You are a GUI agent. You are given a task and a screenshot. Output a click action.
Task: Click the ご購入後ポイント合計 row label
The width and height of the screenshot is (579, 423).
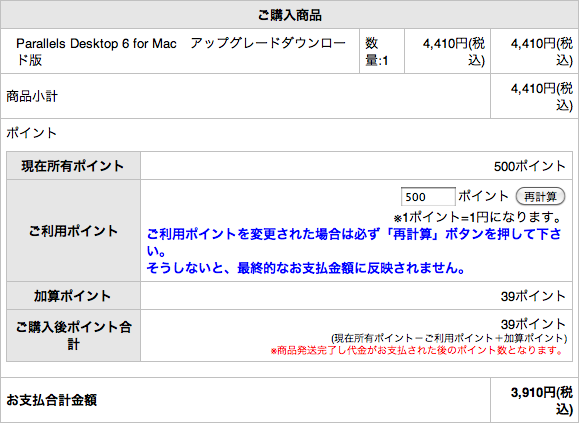tap(73, 336)
